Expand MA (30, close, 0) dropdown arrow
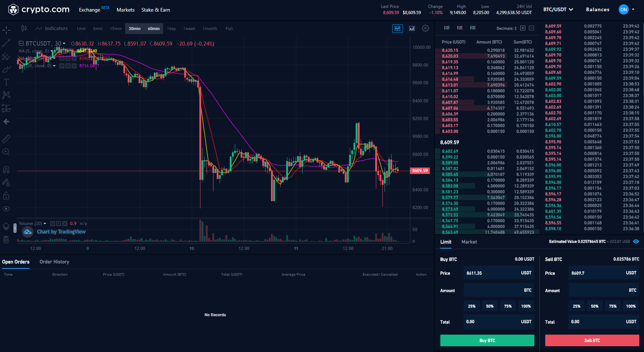The image size is (644, 352). (x=54, y=66)
